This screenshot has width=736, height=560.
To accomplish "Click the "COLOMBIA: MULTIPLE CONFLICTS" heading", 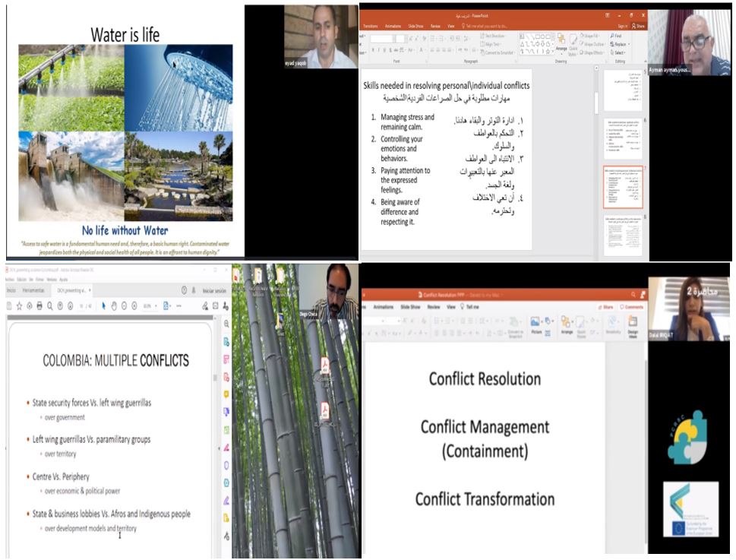I will point(116,360).
